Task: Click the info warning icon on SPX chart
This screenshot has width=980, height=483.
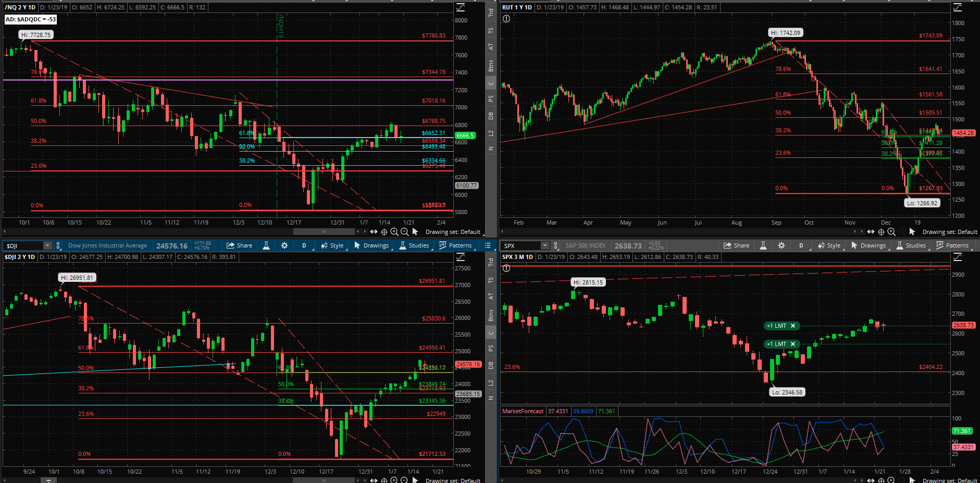Action: click(x=506, y=268)
